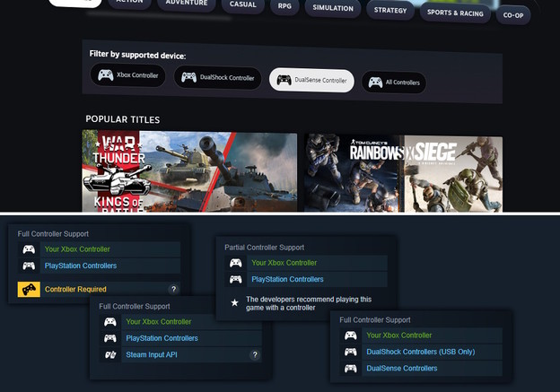The height and width of the screenshot is (392, 560).
Task: Click the Steam Input API icon
Action: coord(110,355)
